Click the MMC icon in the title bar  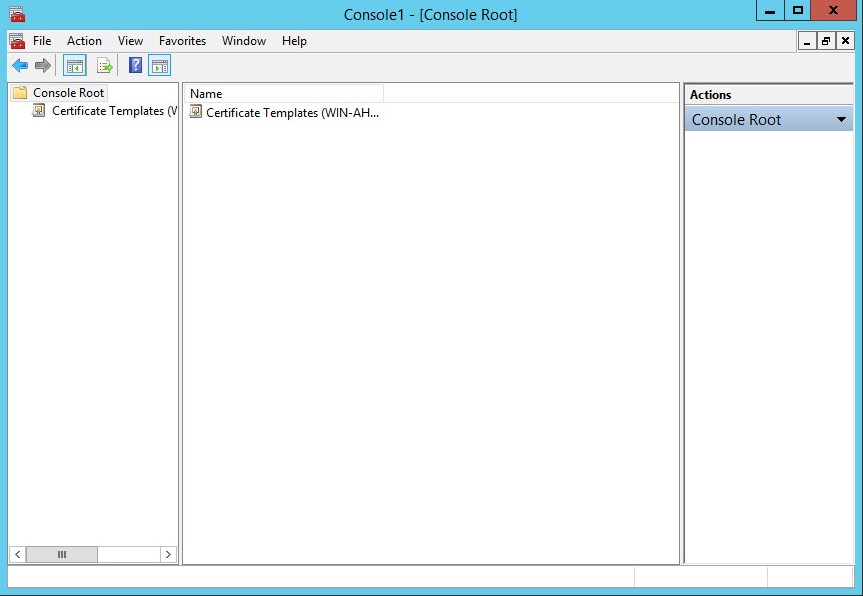[x=17, y=14]
